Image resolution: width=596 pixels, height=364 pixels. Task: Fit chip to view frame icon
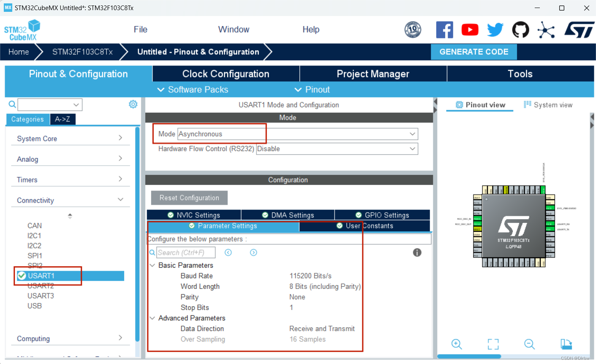click(493, 344)
